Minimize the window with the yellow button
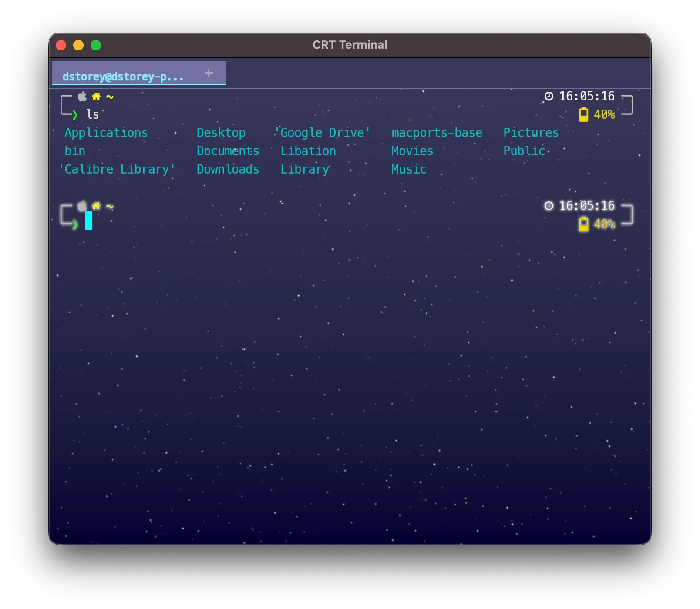 (x=78, y=45)
